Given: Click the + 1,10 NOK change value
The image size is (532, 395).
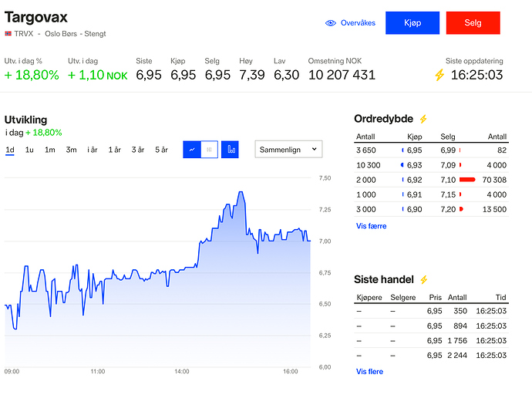Looking at the screenshot, I should 98,75.
